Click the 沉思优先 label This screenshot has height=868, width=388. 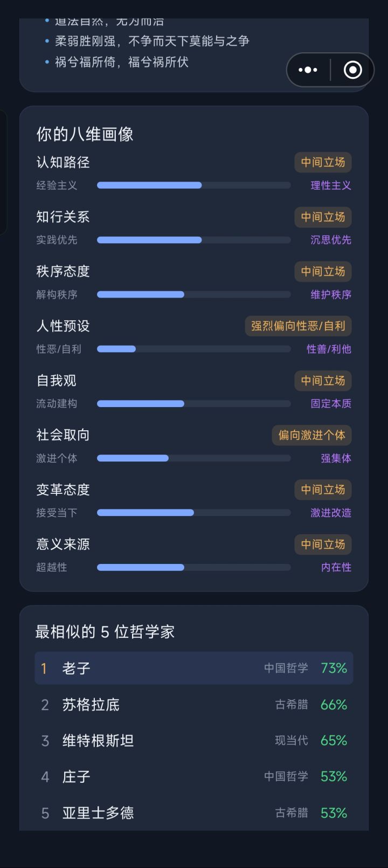(331, 240)
